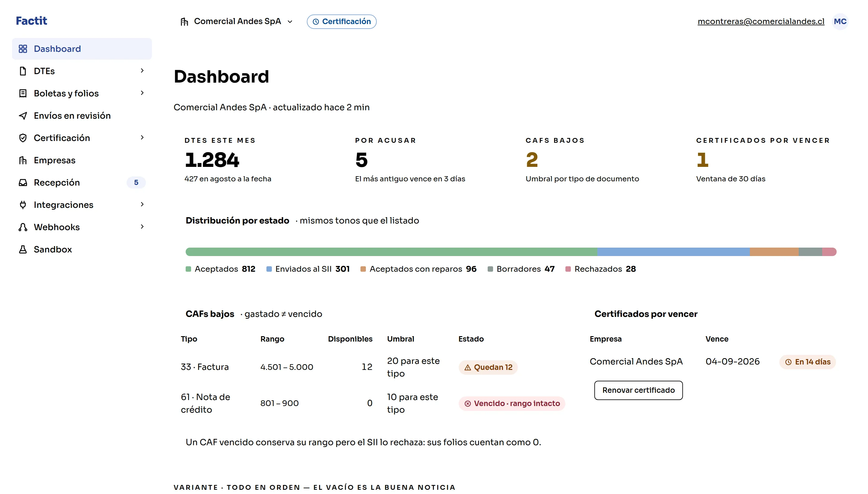Click the blue Enviados al SII bar segment
The image size is (868, 494).
pos(673,252)
